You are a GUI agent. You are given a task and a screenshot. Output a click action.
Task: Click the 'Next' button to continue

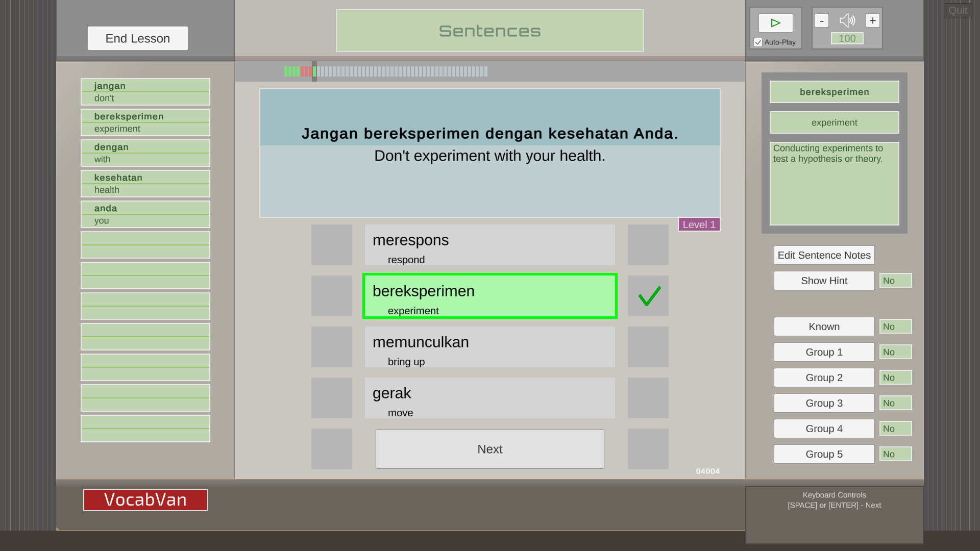[x=490, y=449]
